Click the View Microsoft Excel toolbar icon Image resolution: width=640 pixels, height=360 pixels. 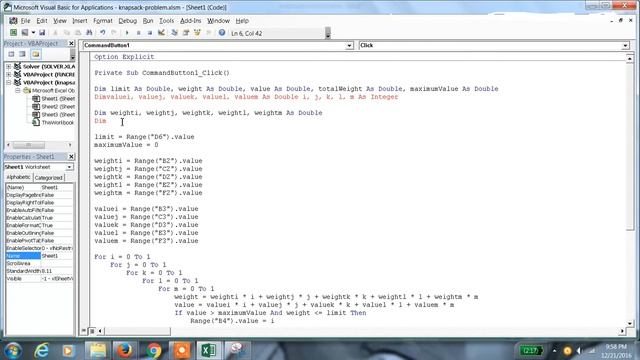[x=13, y=33]
